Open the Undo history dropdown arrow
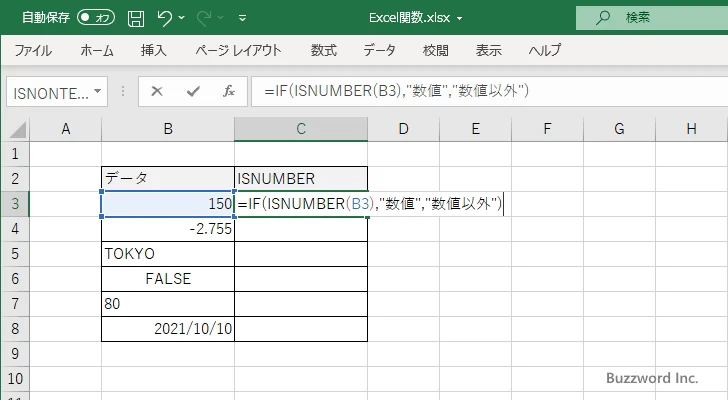The width and height of the screenshot is (728, 400). point(182,18)
